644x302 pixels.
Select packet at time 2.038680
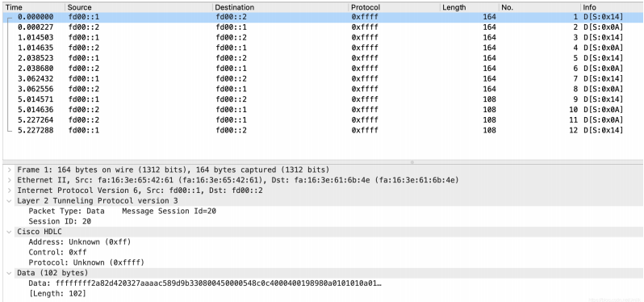323,68
